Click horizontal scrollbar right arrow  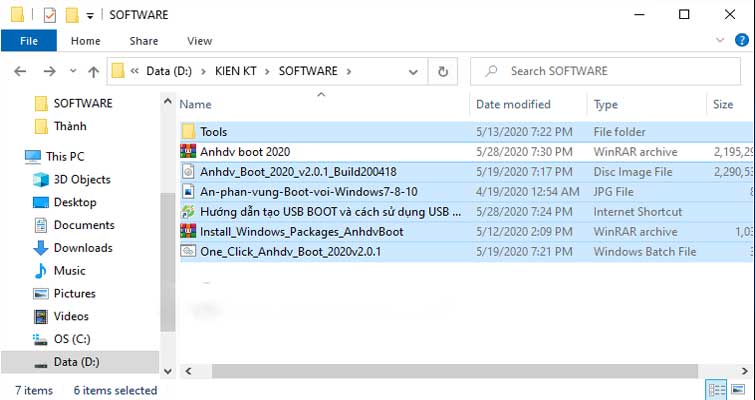tap(744, 371)
